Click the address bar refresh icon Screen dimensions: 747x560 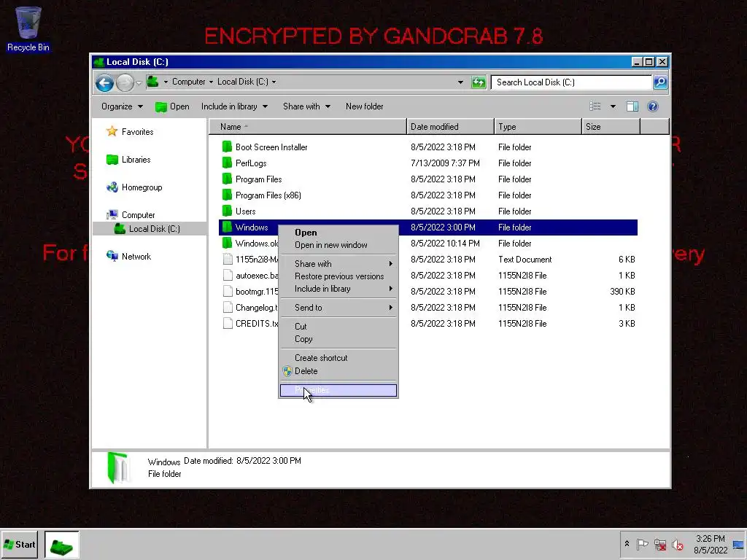click(x=479, y=82)
